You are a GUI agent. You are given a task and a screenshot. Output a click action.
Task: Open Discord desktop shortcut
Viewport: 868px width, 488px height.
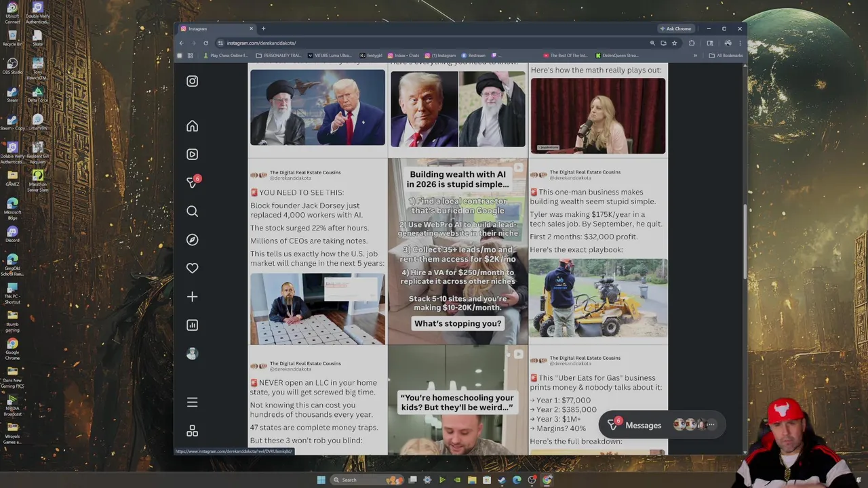click(x=12, y=235)
